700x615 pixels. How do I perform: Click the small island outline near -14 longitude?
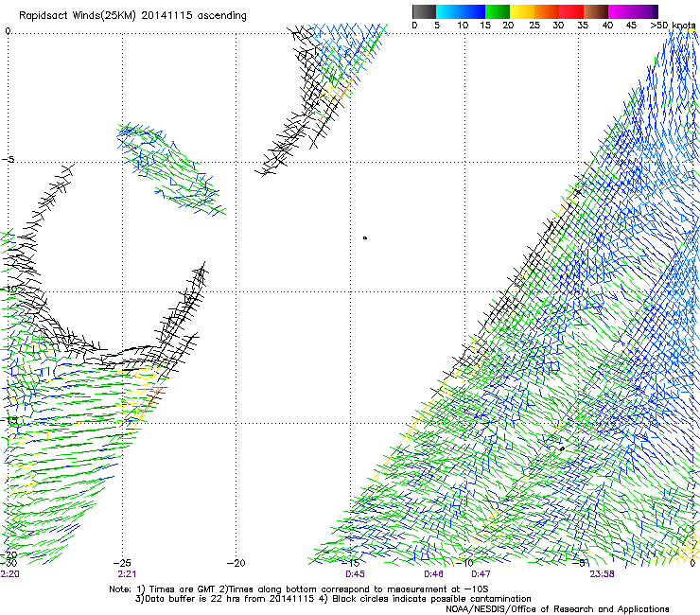pos(365,238)
